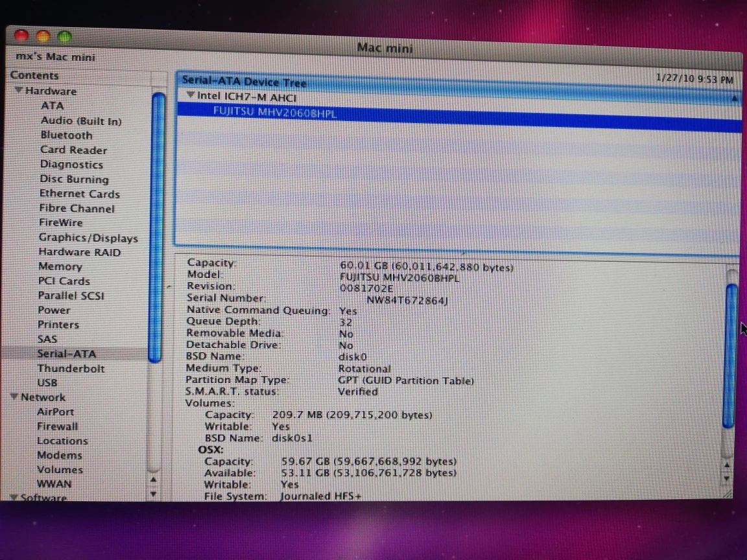Collapse the Software section triangle
The width and height of the screenshot is (747, 560).
(14, 496)
